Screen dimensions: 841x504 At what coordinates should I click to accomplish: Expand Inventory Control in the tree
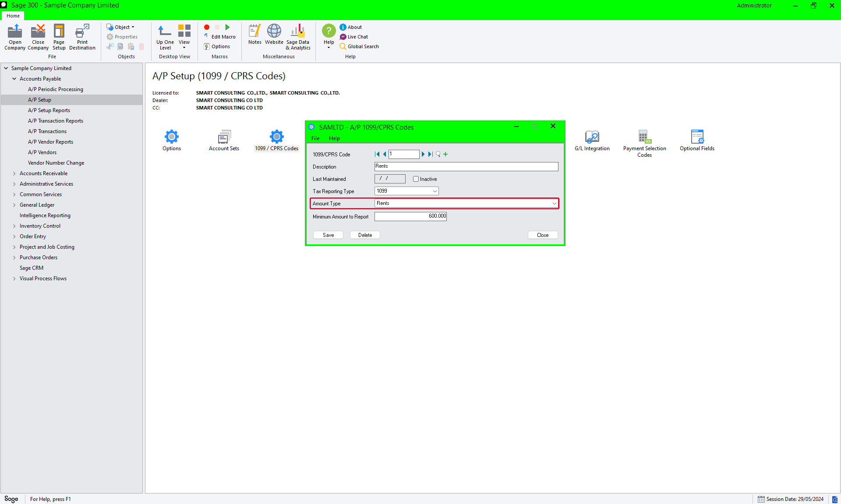pos(14,226)
